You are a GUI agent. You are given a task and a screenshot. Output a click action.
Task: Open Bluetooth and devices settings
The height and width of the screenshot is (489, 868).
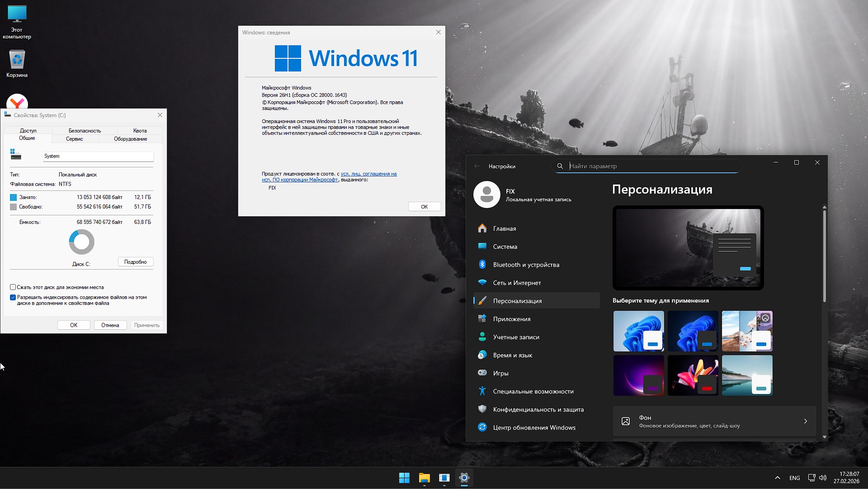[x=526, y=265]
